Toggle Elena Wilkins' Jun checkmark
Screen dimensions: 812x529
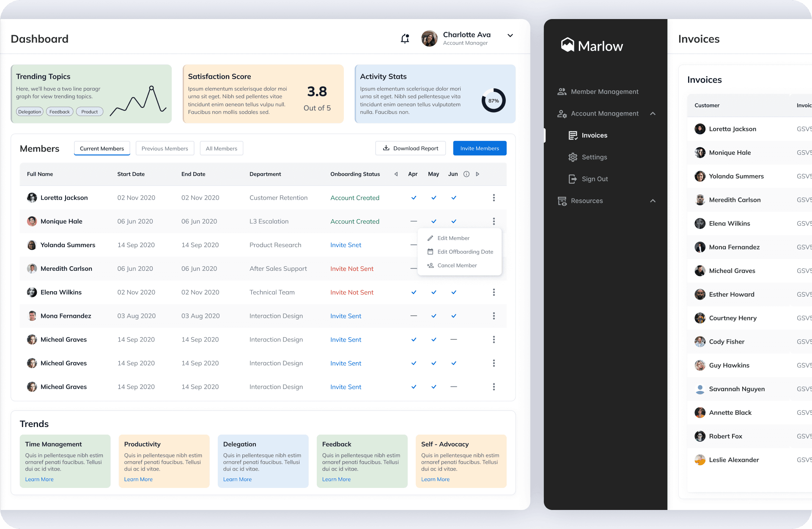[453, 292]
